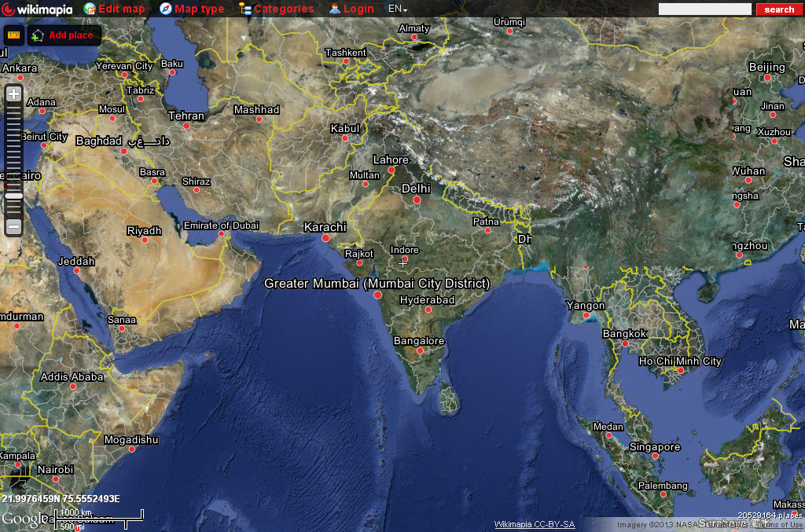Click the Map type compass icon
The height and width of the screenshot is (532, 805).
click(x=166, y=9)
